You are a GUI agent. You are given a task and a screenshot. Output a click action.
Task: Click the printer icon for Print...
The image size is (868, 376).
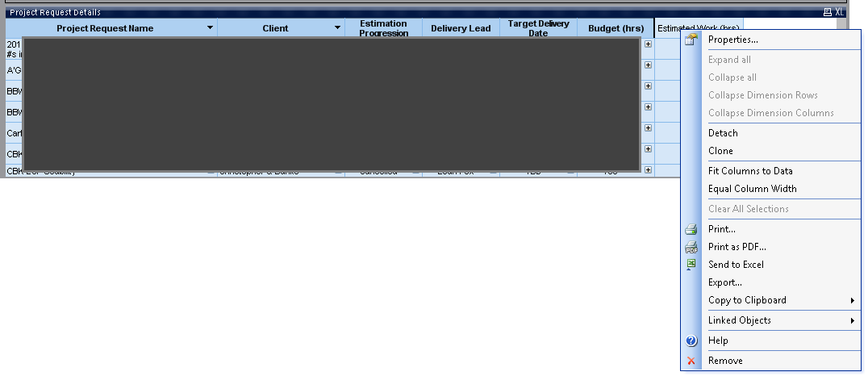click(691, 229)
